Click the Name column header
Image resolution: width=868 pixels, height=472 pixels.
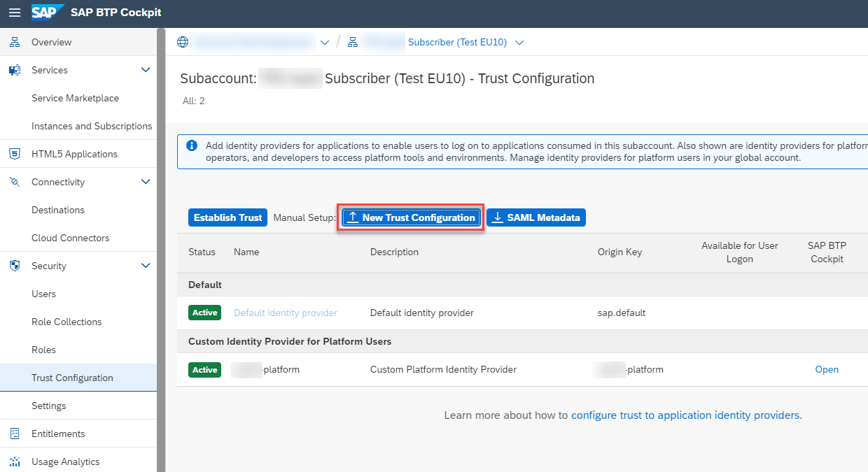246,252
